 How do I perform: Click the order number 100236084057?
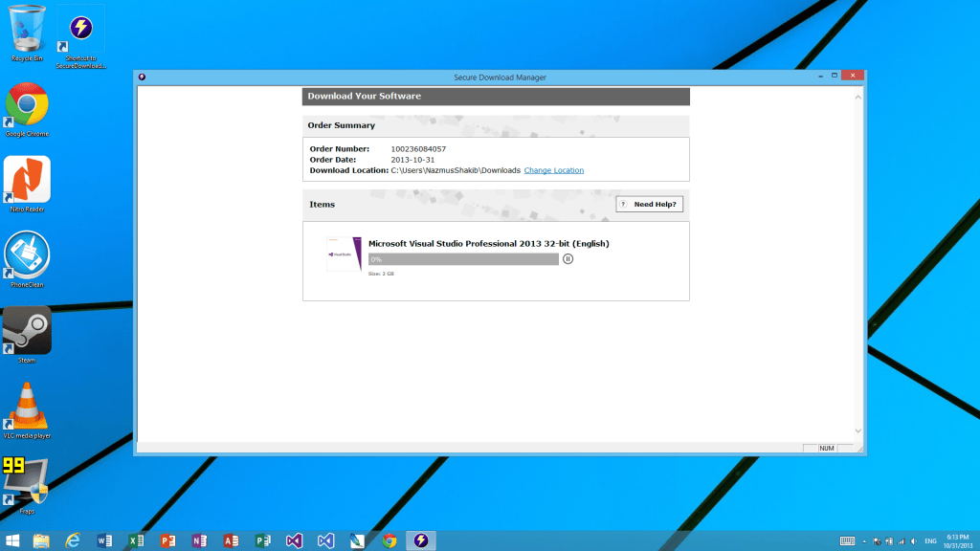418,148
